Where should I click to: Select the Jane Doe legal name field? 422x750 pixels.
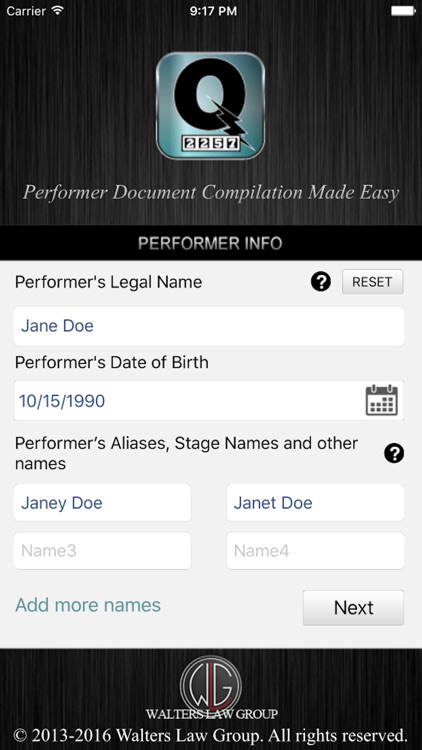tap(209, 326)
